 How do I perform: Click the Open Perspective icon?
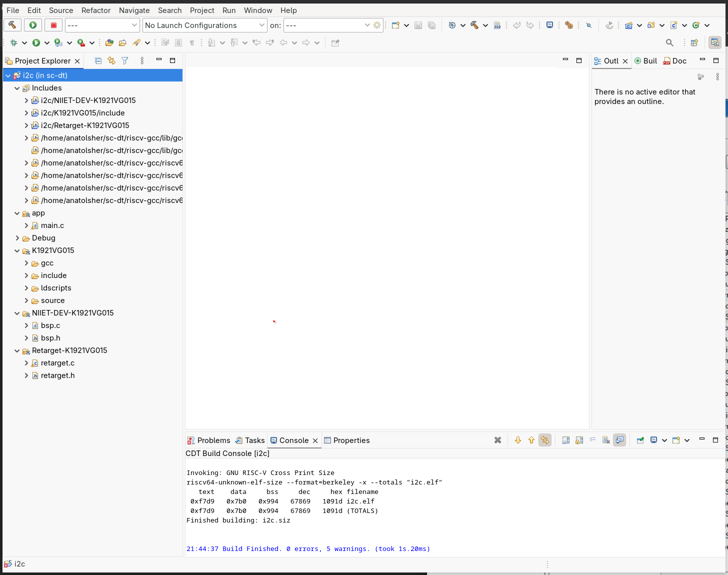[x=694, y=43]
